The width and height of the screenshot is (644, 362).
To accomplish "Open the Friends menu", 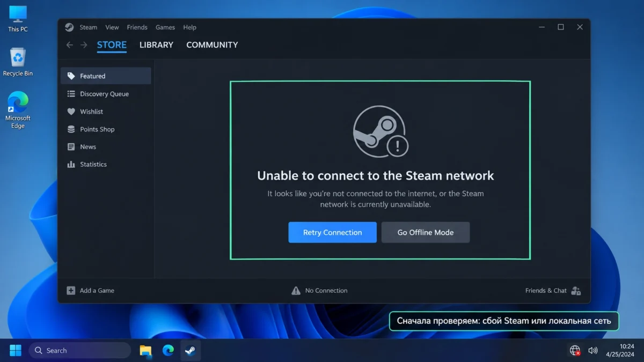I will coord(137,27).
